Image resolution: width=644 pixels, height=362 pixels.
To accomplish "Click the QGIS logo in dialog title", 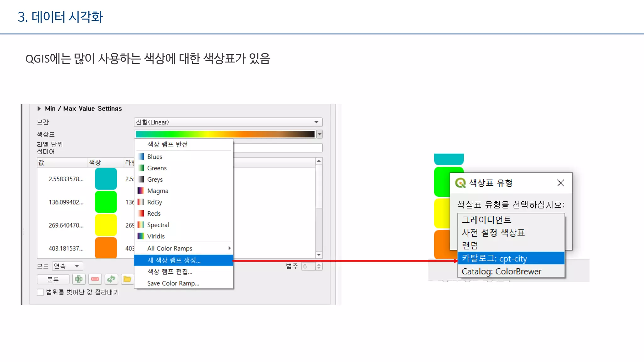I will pos(460,183).
